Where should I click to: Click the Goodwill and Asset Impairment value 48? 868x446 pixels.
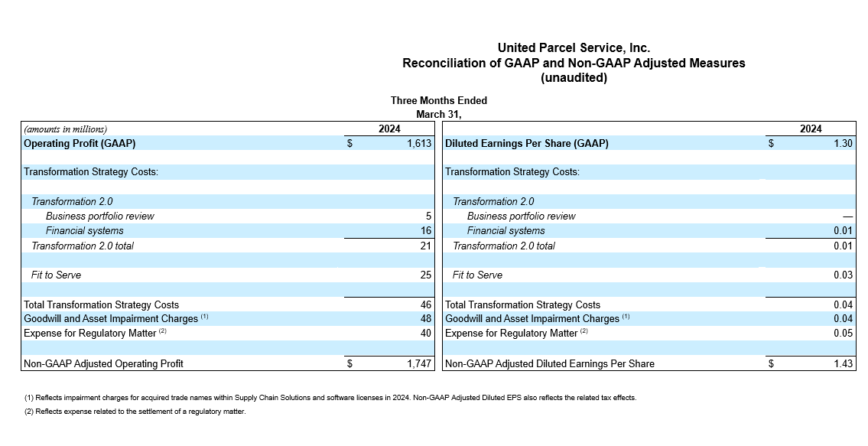coord(426,318)
